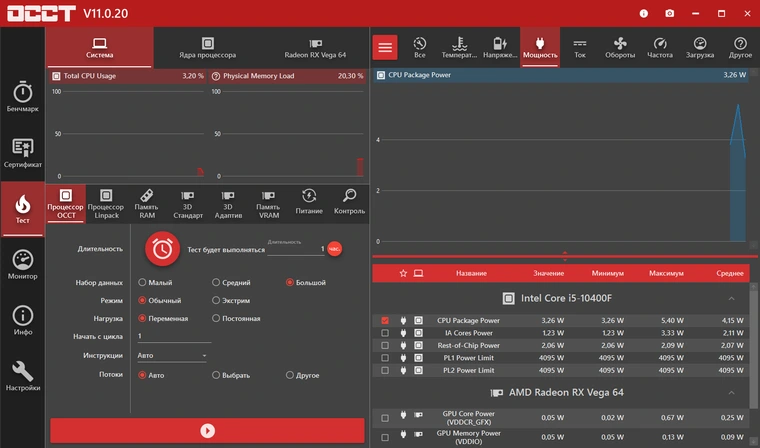Show Другое other sensors

click(x=740, y=48)
